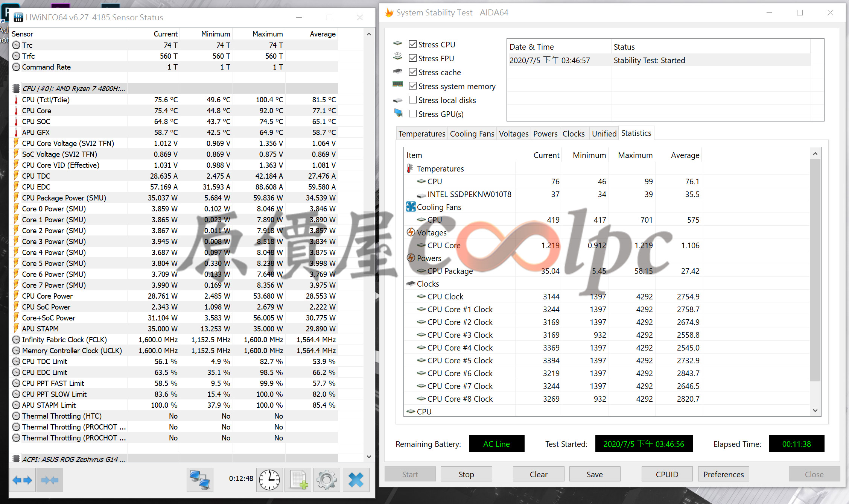849x504 pixels.
Task: Select the ACPI: ASUS ROG Zephyrus G14 header
Action: [x=174, y=459]
